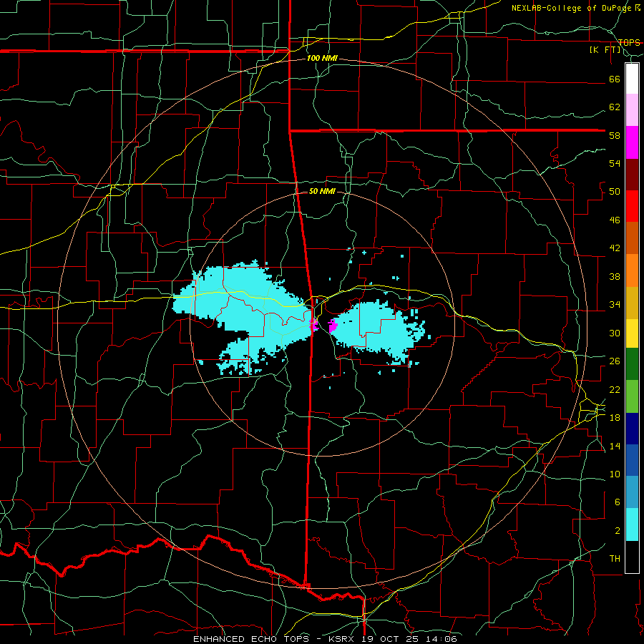Click the bright red legend swatch
Viewport: 644px width, 644px height.
click(x=632, y=206)
